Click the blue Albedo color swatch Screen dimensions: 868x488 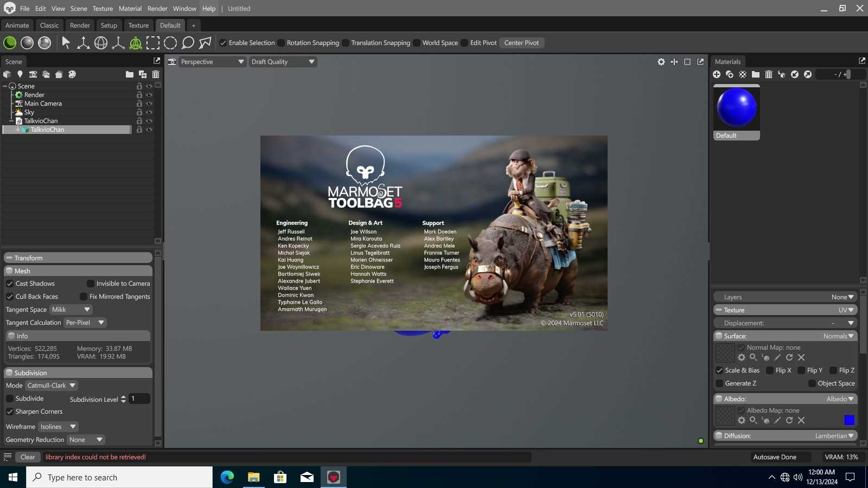850,420
